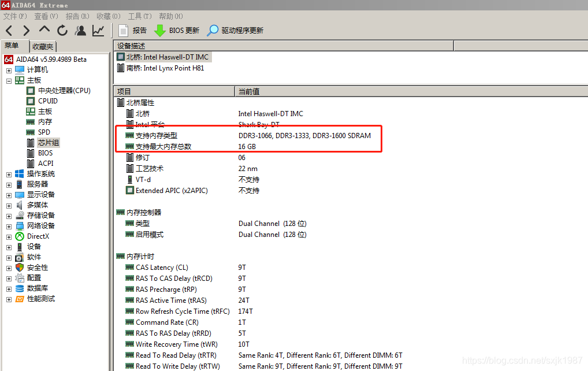
Task: Click the 性能测试 benchmark icon
Action: [x=20, y=299]
